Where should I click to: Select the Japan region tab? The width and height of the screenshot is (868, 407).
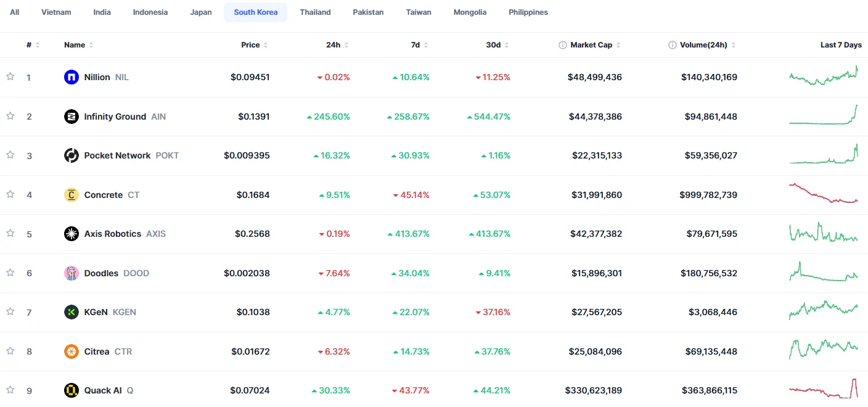pyautogui.click(x=201, y=12)
